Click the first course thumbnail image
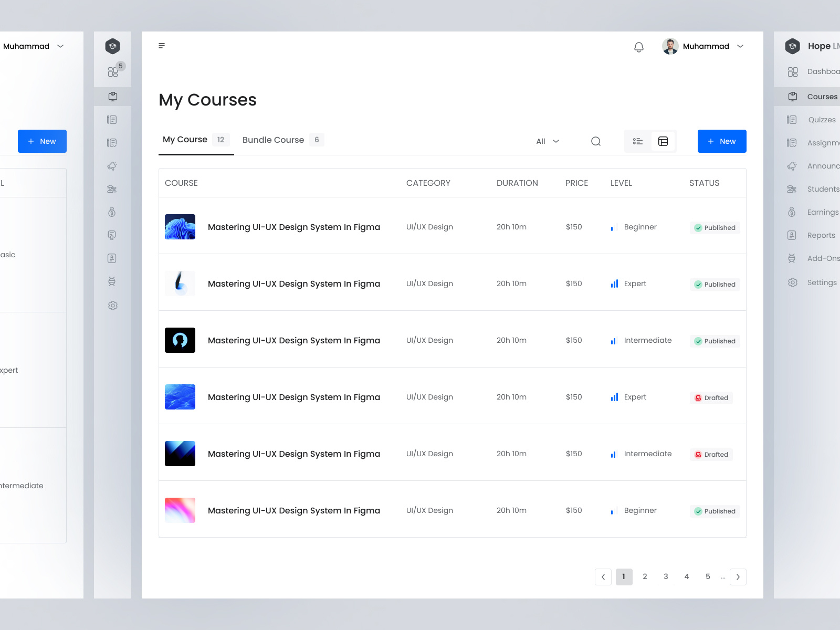Screen dimensions: 840x630 coord(180,227)
